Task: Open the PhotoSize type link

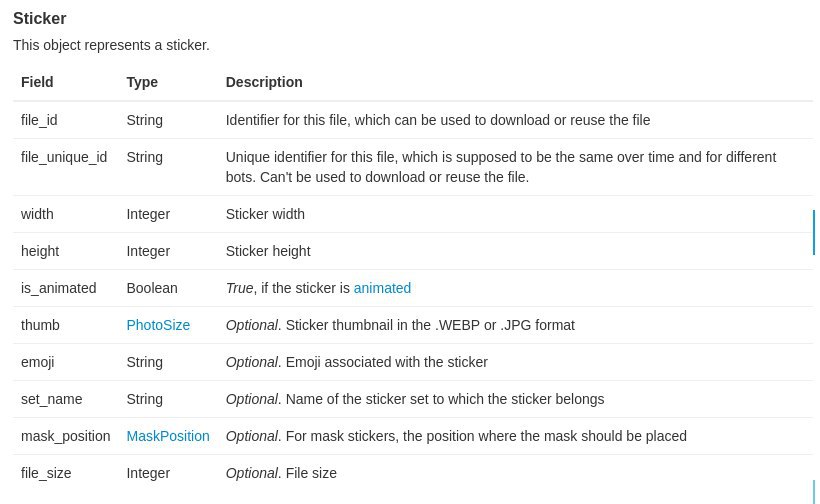Action: (158, 325)
